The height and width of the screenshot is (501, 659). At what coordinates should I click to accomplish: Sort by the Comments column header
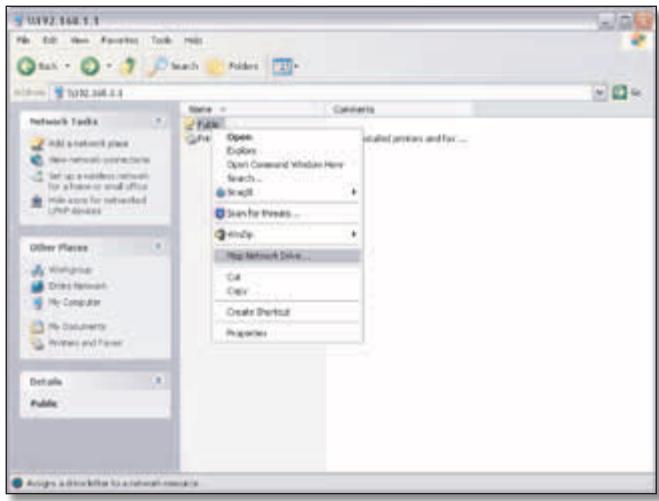click(400, 109)
